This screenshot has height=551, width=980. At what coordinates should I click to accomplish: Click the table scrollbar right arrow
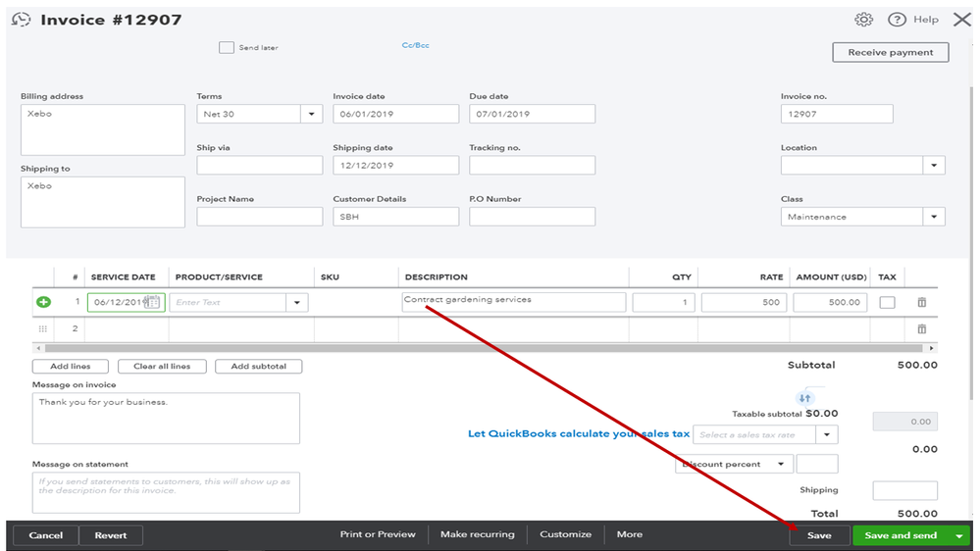[x=931, y=348]
